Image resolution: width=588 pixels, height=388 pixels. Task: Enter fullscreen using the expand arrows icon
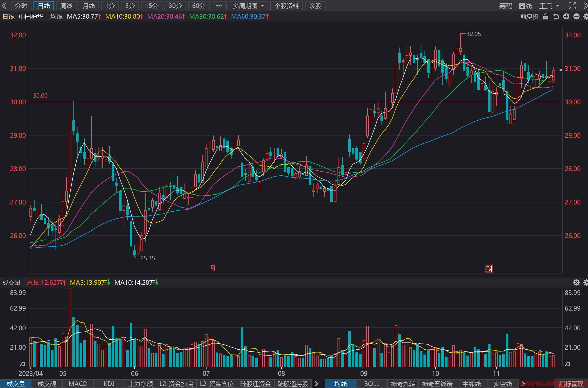(572, 6)
